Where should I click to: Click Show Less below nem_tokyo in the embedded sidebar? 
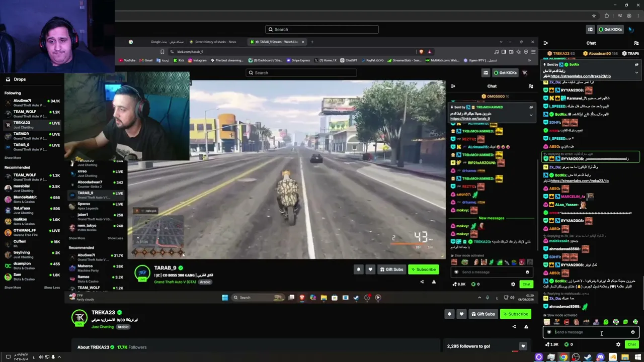[x=115, y=238]
